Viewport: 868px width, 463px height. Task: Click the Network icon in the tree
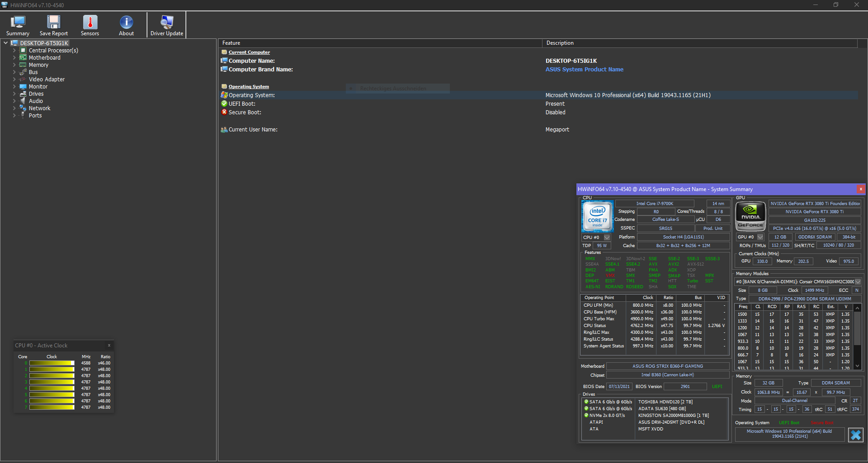coord(23,108)
